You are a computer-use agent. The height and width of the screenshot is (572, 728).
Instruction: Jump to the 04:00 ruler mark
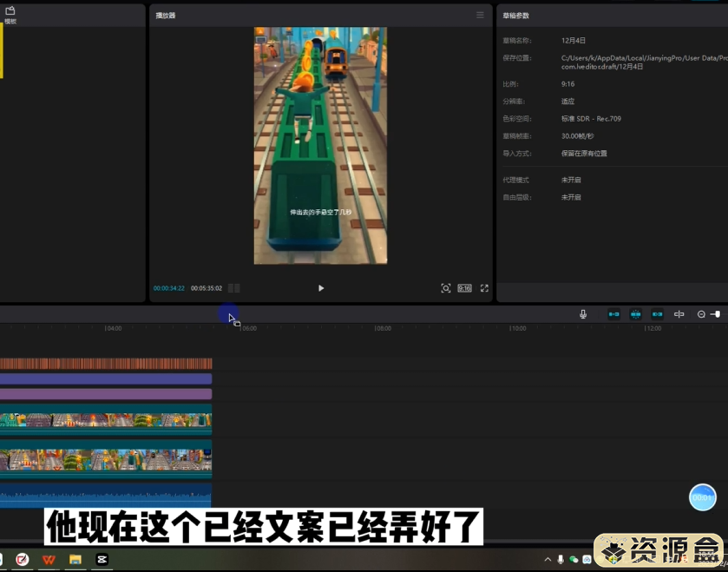point(113,328)
